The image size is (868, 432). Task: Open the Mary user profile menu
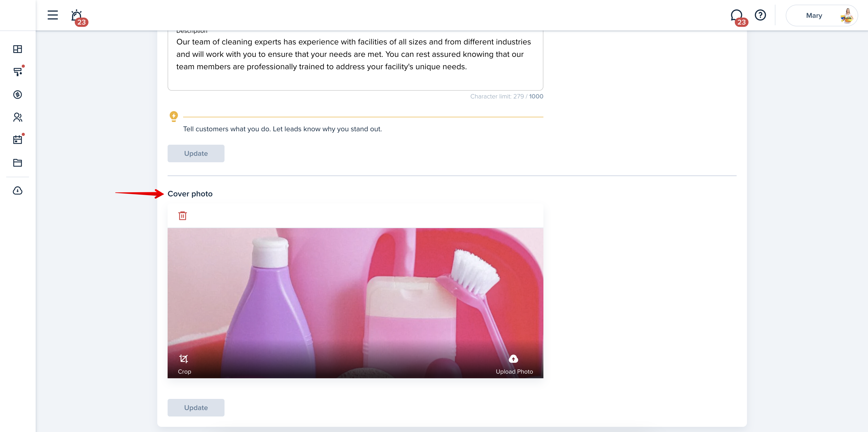tap(821, 16)
